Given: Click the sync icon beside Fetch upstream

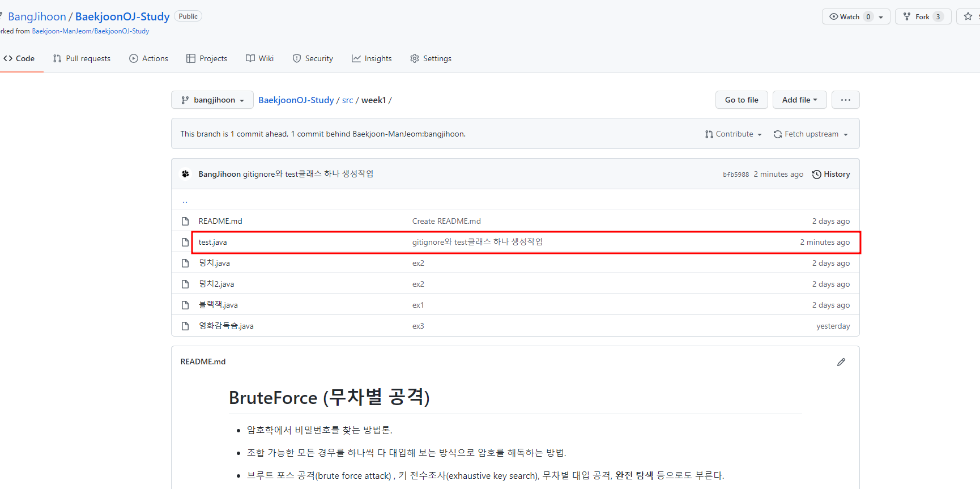Looking at the screenshot, I should point(778,134).
